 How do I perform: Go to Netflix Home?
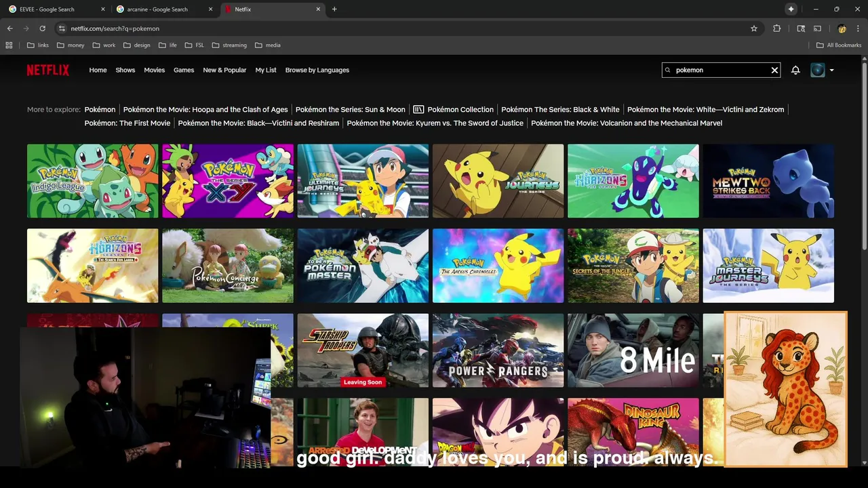click(98, 70)
